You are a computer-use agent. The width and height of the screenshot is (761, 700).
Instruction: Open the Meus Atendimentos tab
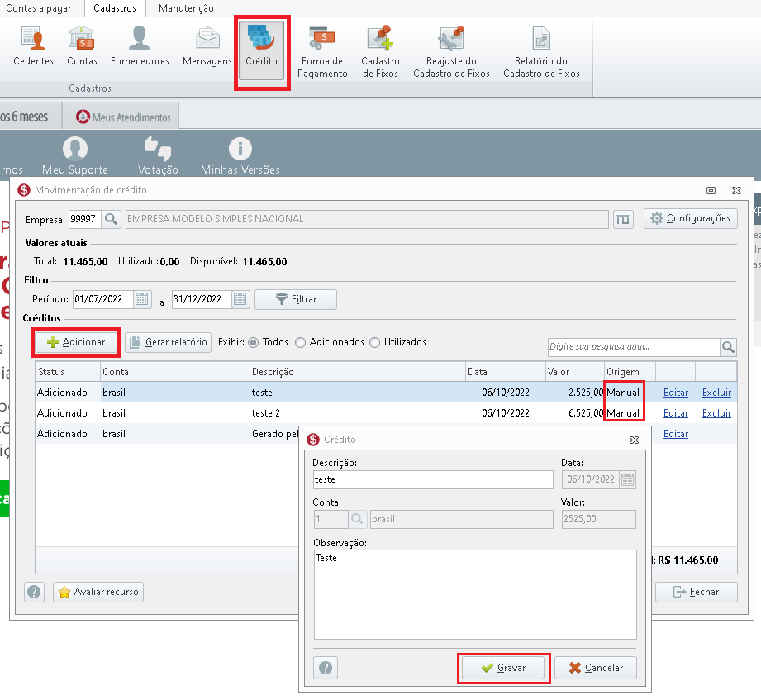pos(121,117)
